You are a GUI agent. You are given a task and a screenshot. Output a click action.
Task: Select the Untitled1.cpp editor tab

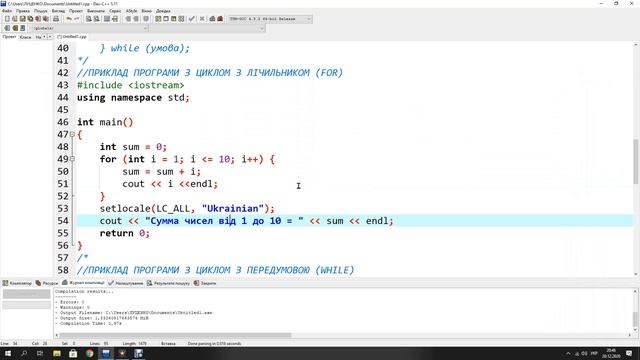point(72,37)
